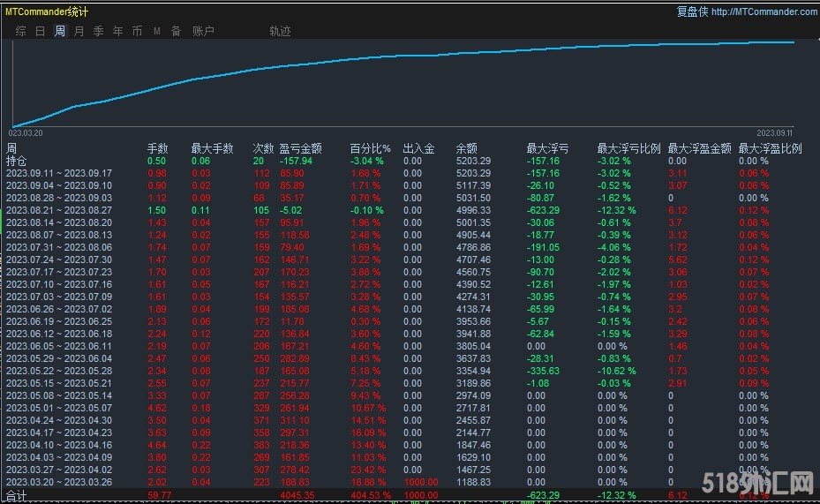The image size is (820, 504).
Task: Switch to the 季 (quarterly) tab
Action: pos(99,31)
